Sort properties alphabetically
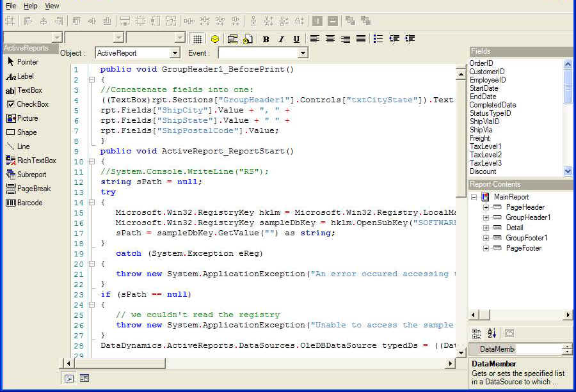The width and height of the screenshot is (576, 392). 492,333
